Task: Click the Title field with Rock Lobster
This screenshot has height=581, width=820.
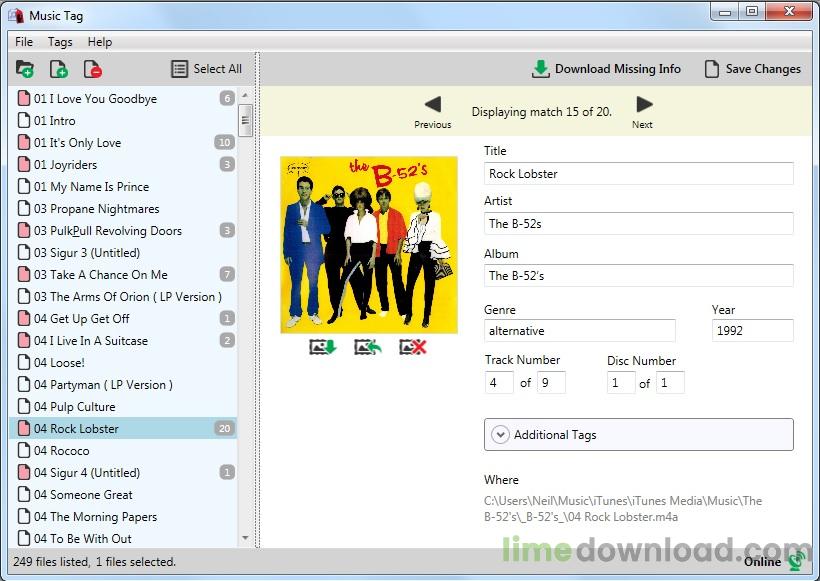Action: pos(639,174)
